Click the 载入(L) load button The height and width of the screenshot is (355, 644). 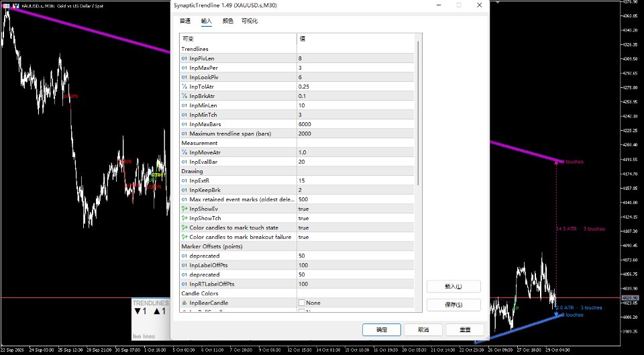point(453,287)
